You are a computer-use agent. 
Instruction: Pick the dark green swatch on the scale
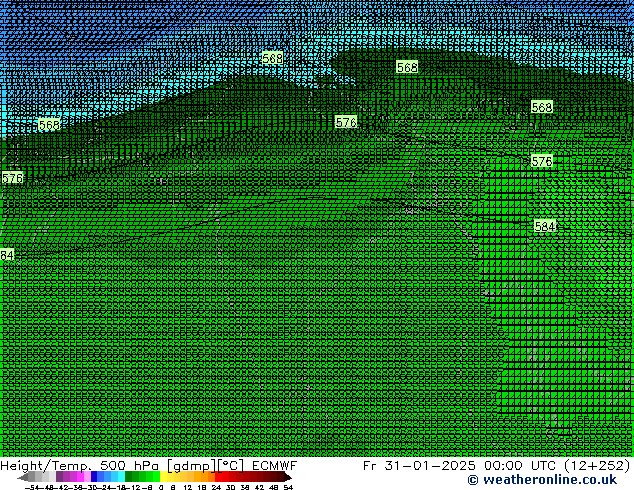(129, 476)
